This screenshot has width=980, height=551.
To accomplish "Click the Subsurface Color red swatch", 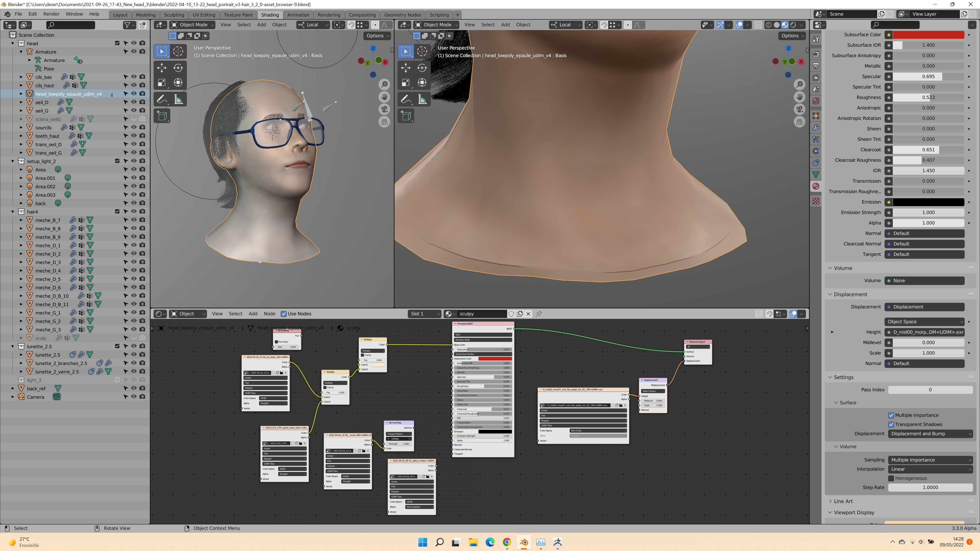I will tap(928, 35).
